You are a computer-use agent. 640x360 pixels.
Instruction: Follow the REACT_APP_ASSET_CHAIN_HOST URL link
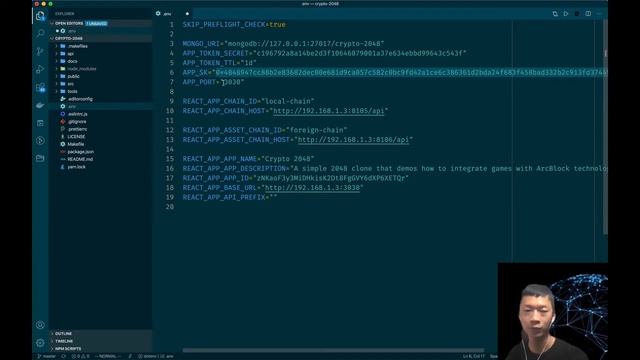click(x=353, y=140)
